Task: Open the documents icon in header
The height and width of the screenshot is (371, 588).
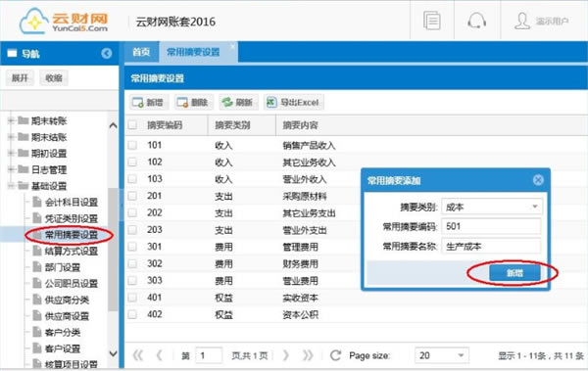Action: click(431, 21)
